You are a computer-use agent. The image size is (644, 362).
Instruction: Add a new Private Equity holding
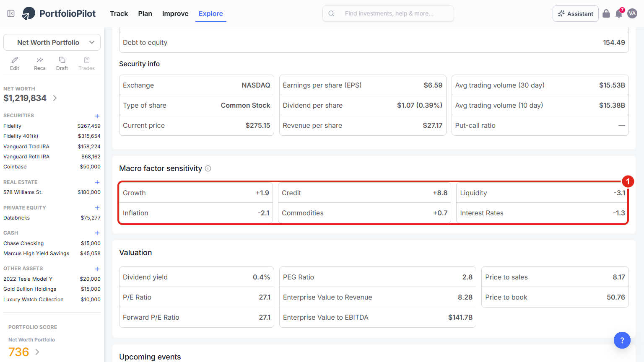click(97, 208)
